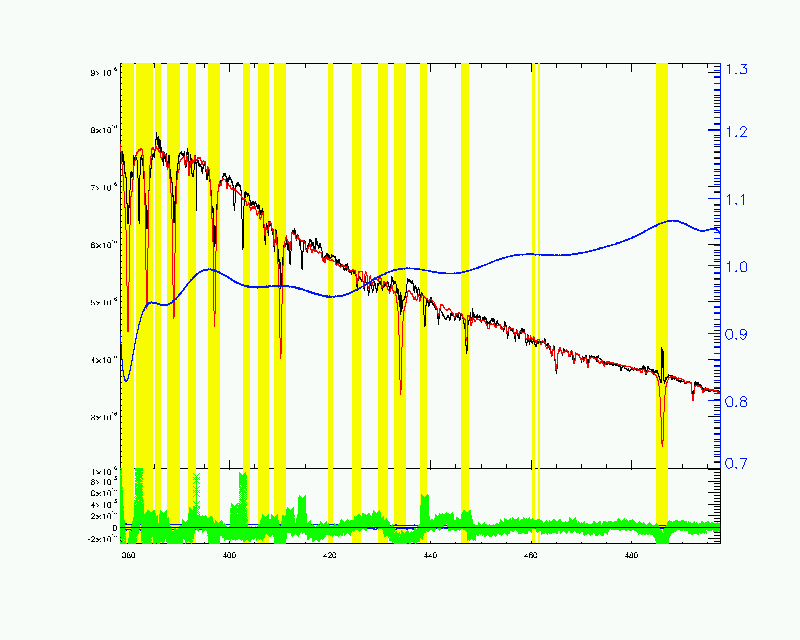Click the 0.7 label on the blue right axis
Screen dimensions: 800x640
(x=736, y=464)
